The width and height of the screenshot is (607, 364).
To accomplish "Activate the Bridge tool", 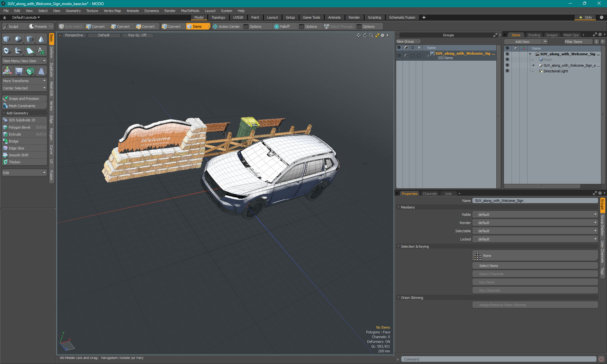I will [x=24, y=141].
